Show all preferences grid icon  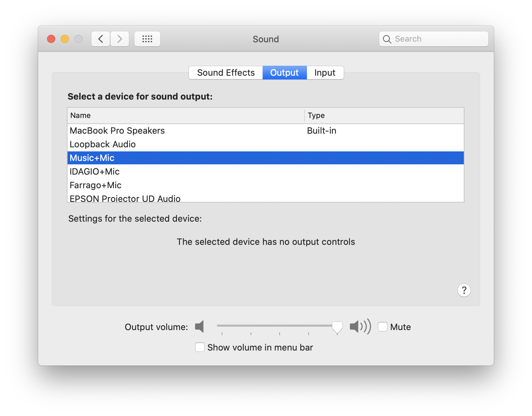pyautogui.click(x=147, y=39)
